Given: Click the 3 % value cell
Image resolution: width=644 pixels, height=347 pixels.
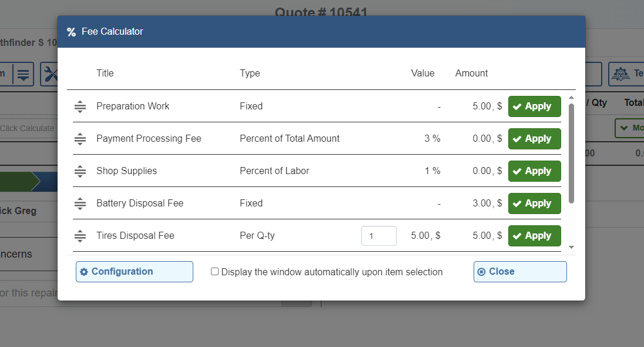Looking at the screenshot, I should coord(432,139).
